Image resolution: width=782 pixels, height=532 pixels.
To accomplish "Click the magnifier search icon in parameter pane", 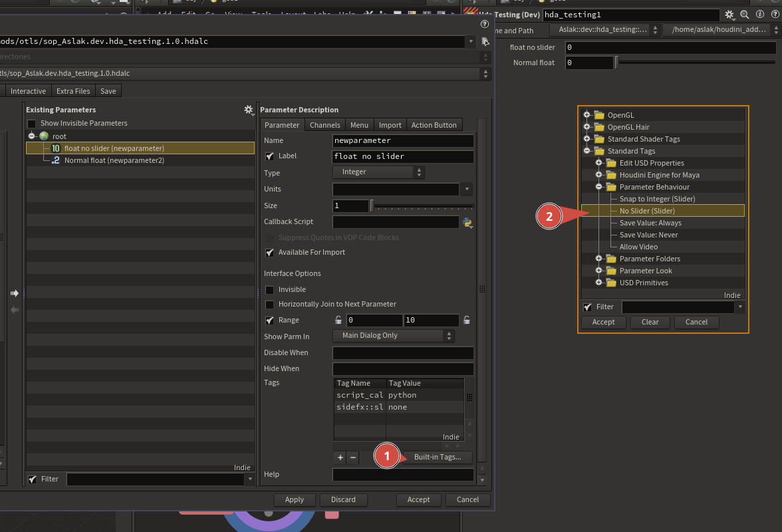I will click(x=745, y=15).
